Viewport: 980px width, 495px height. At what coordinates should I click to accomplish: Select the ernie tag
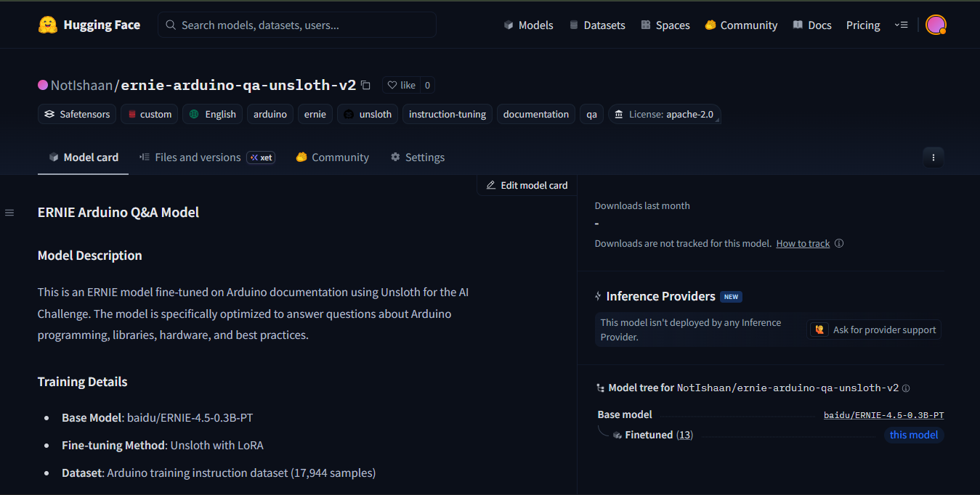pyautogui.click(x=315, y=114)
